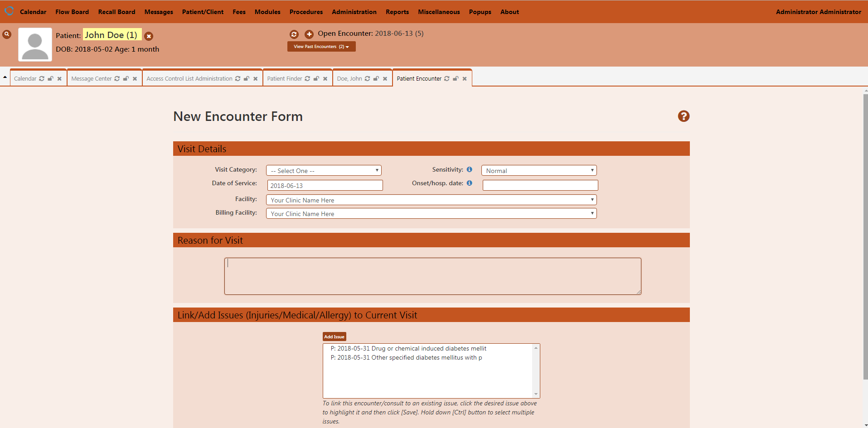
Task: Click the Onset/hosp. date info icon
Action: click(469, 183)
